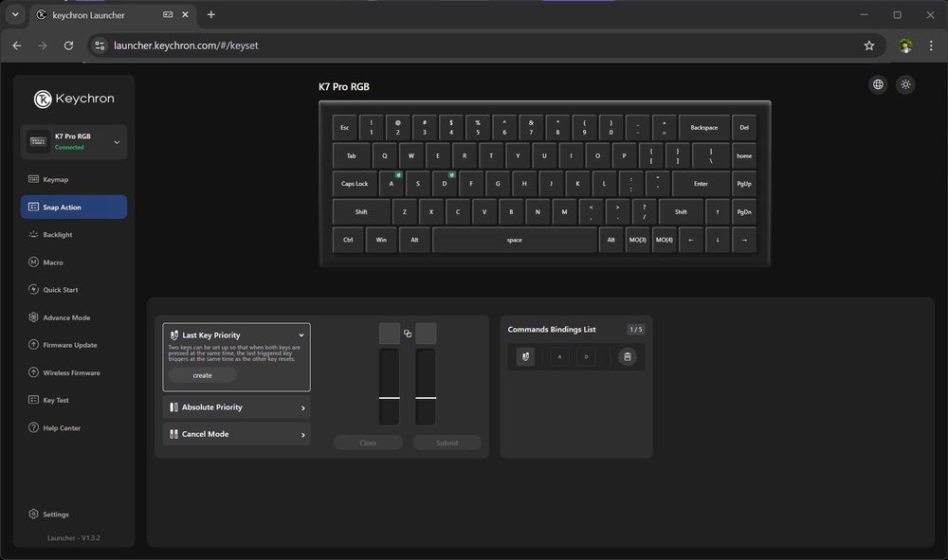
Task: Click the Submit button
Action: pyautogui.click(x=447, y=443)
